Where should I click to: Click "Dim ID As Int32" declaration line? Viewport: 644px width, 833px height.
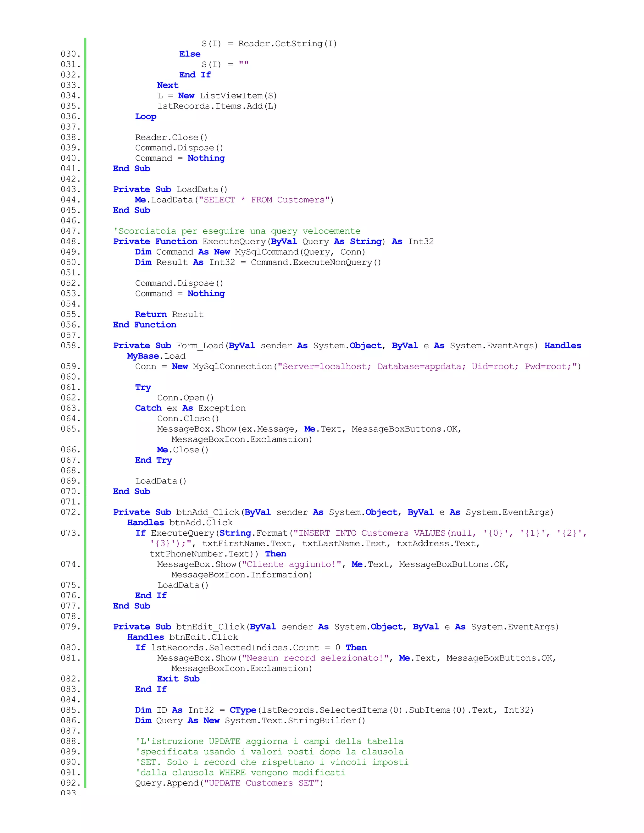pyautogui.click(x=334, y=710)
